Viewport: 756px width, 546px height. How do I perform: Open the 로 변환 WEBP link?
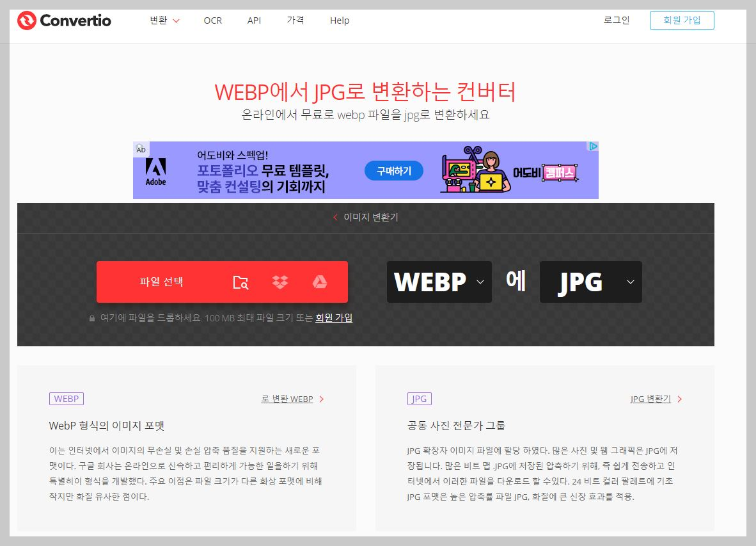tap(287, 399)
